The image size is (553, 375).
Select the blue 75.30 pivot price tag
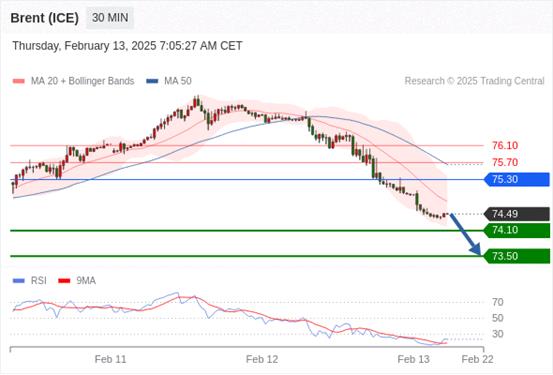pyautogui.click(x=517, y=180)
